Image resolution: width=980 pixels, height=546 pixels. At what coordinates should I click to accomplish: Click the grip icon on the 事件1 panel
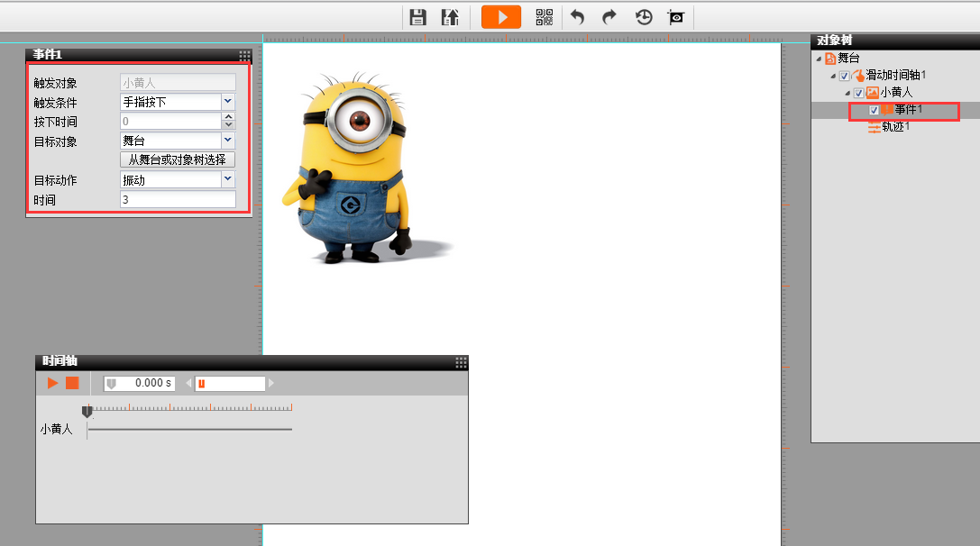[245, 55]
